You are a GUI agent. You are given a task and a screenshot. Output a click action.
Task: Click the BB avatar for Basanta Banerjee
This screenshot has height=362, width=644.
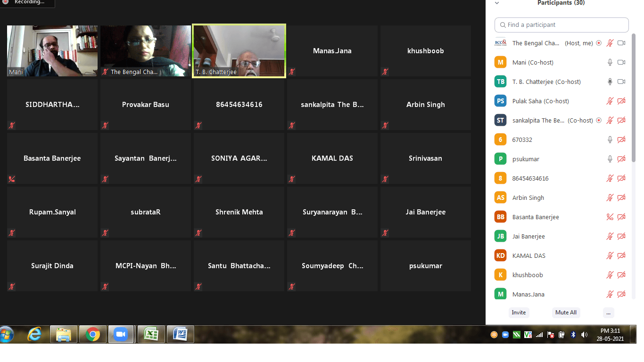point(500,217)
